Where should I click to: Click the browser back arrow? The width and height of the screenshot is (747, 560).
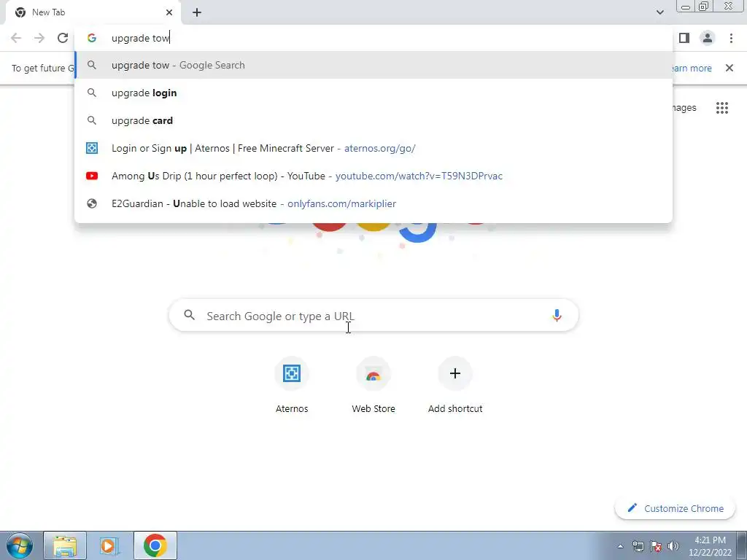pos(16,38)
